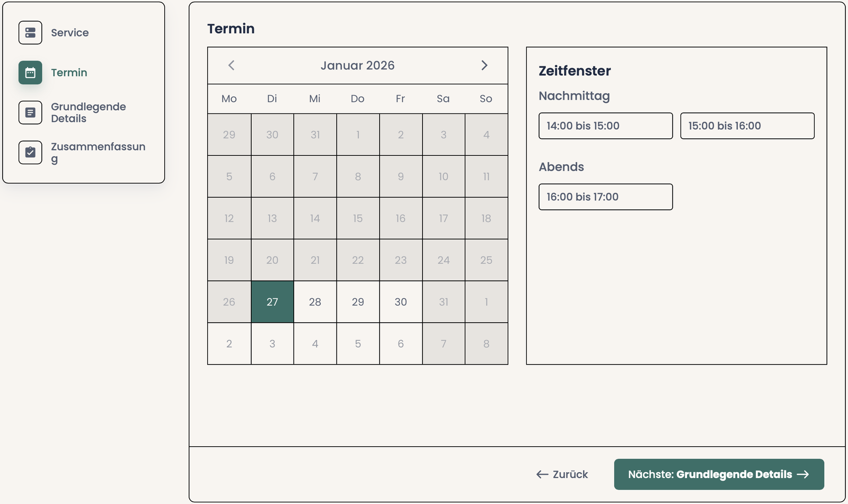848x504 pixels.
Task: Click the Januar 2026 month heading
Action: pos(357,65)
